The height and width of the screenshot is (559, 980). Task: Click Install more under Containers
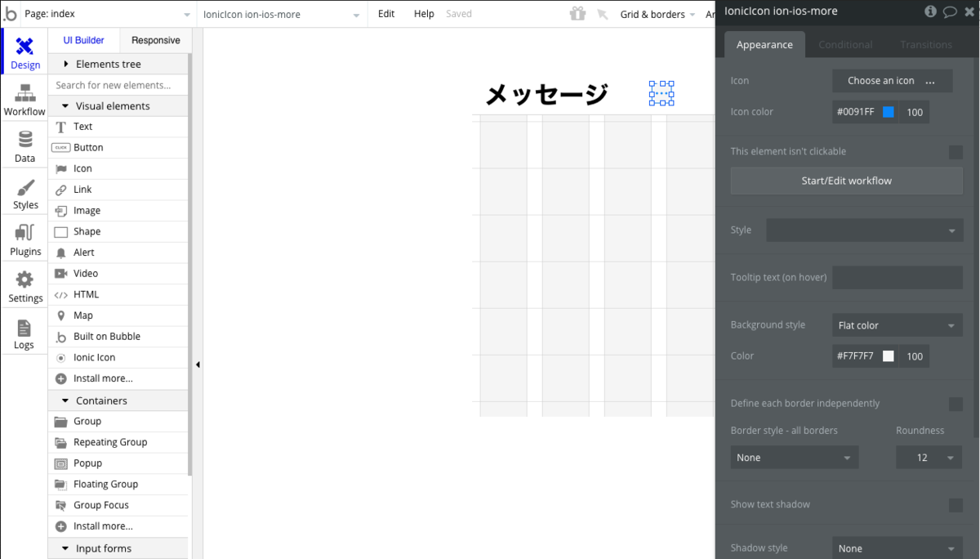coord(118,526)
